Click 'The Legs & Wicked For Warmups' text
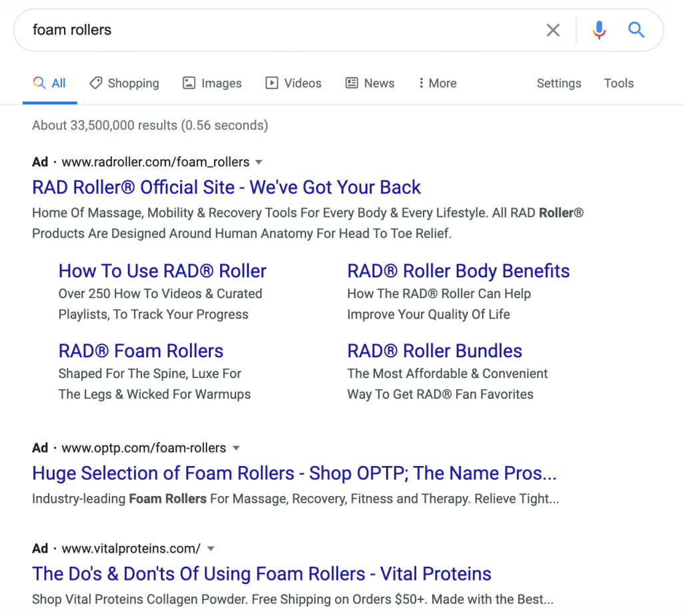The width and height of the screenshot is (683, 616). (155, 395)
